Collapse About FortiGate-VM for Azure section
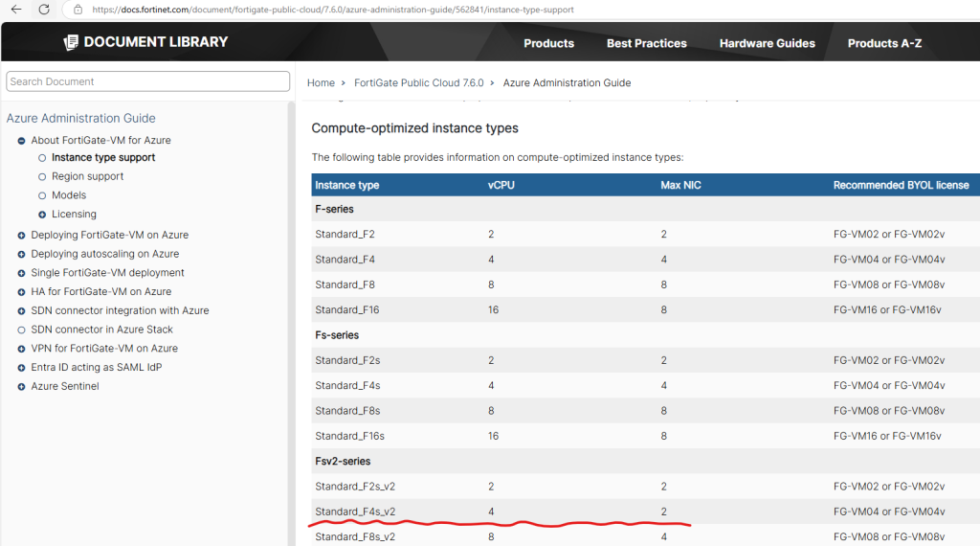This screenshot has height=546, width=980. (21, 141)
